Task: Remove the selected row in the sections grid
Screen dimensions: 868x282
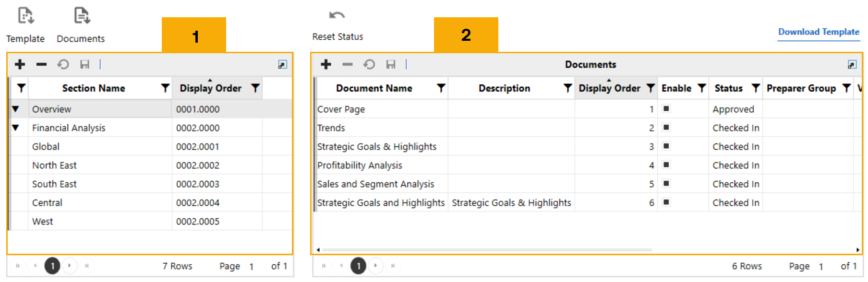Action: pos(42,64)
